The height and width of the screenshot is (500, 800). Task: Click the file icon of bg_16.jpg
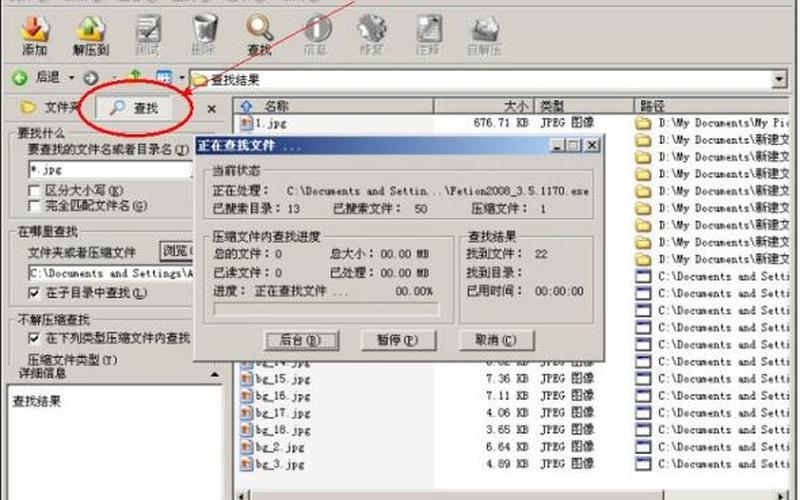pos(246,396)
